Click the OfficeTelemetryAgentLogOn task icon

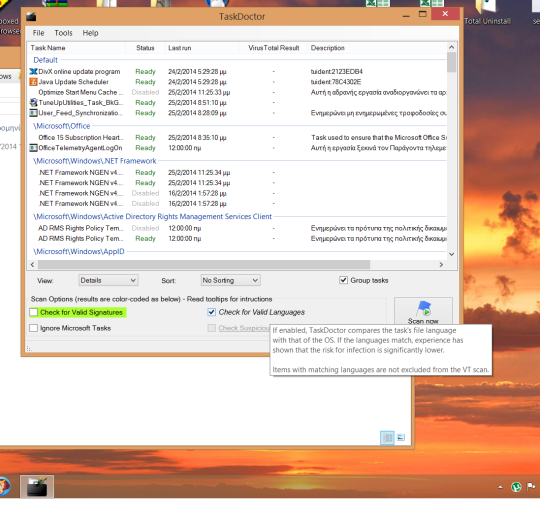pos(33,148)
